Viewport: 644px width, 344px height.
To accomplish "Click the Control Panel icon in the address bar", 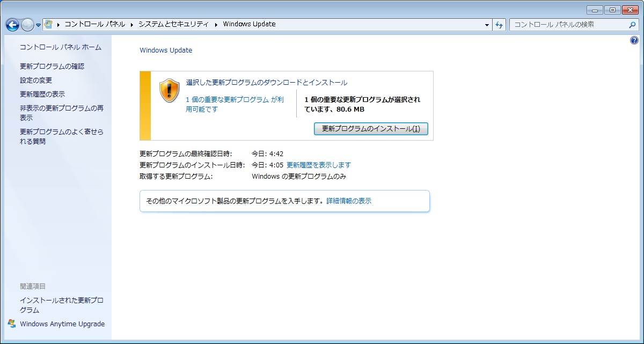I will coord(48,24).
